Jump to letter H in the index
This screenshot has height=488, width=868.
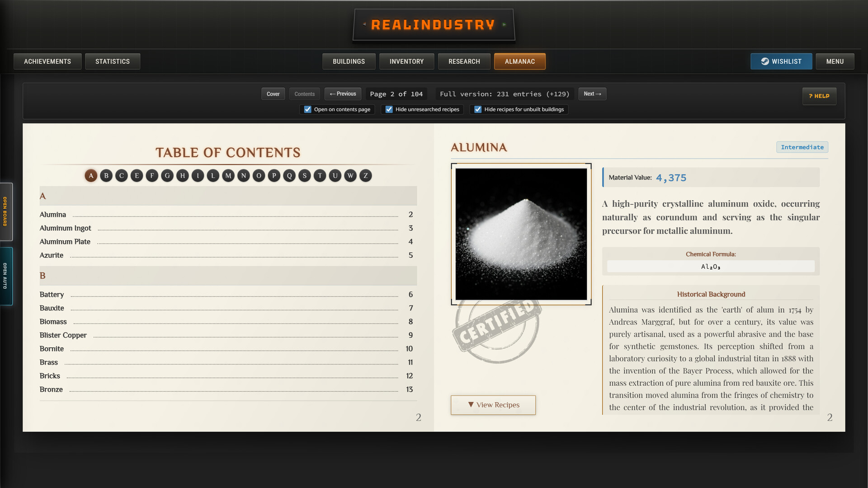coord(183,176)
